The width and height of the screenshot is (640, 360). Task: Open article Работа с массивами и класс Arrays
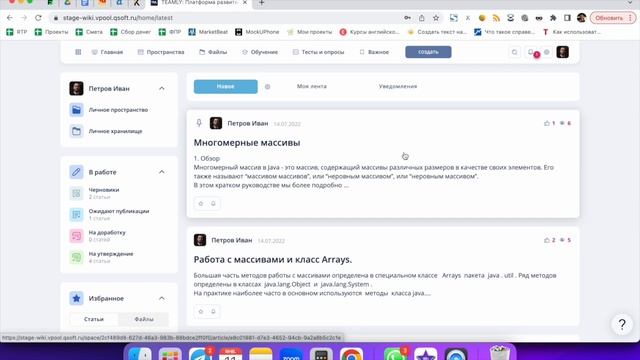pos(273,260)
